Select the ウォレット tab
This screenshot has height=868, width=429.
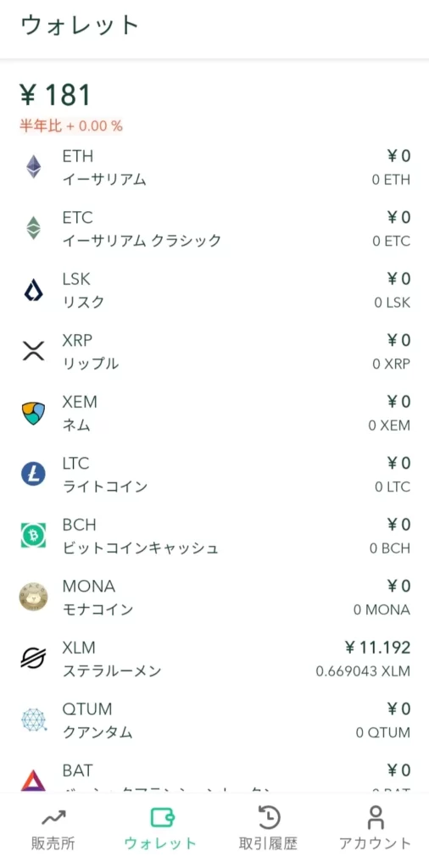pyautogui.click(x=160, y=829)
